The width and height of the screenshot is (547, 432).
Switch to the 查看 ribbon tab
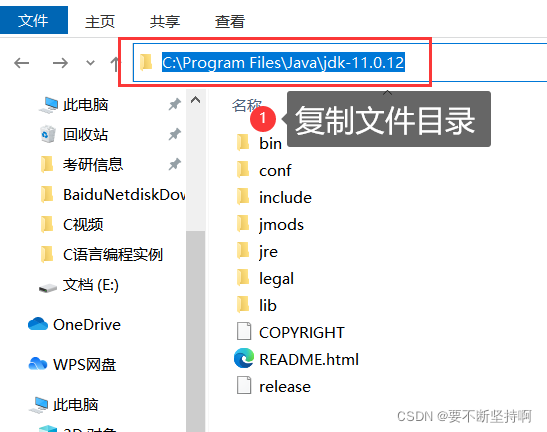coord(230,22)
